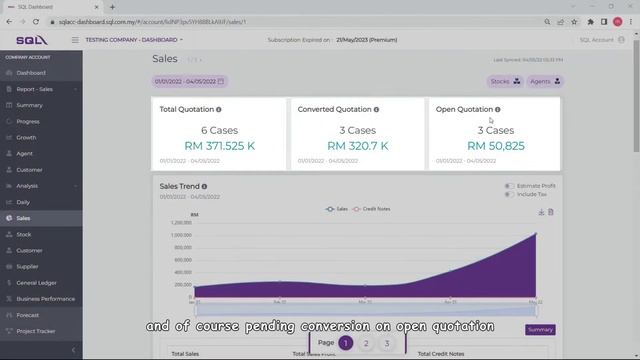
Task: Click the Agents filter button
Action: click(545, 82)
